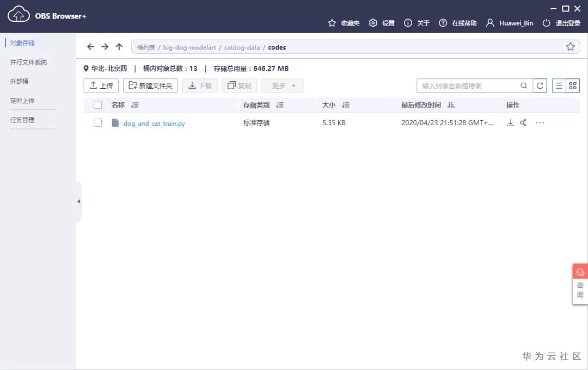Viewport: 588px width, 370px height.
Task: Switch to list view
Action: 559,85
